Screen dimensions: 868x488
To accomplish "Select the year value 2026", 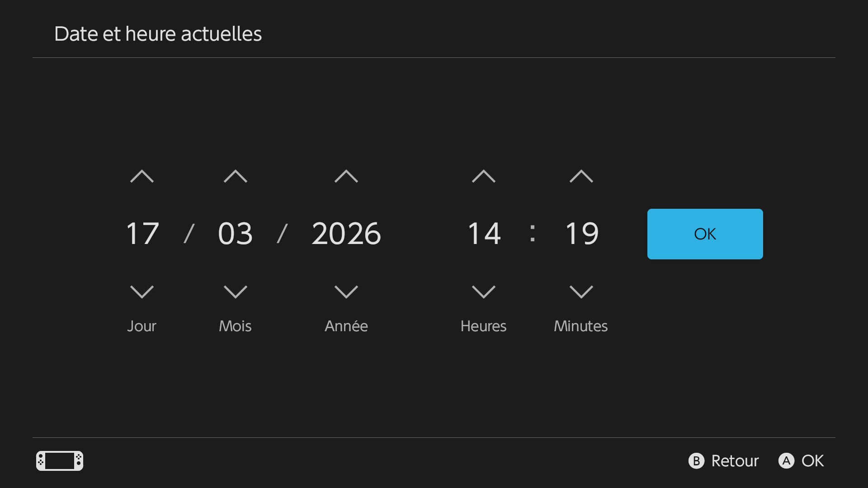I will 346,234.
